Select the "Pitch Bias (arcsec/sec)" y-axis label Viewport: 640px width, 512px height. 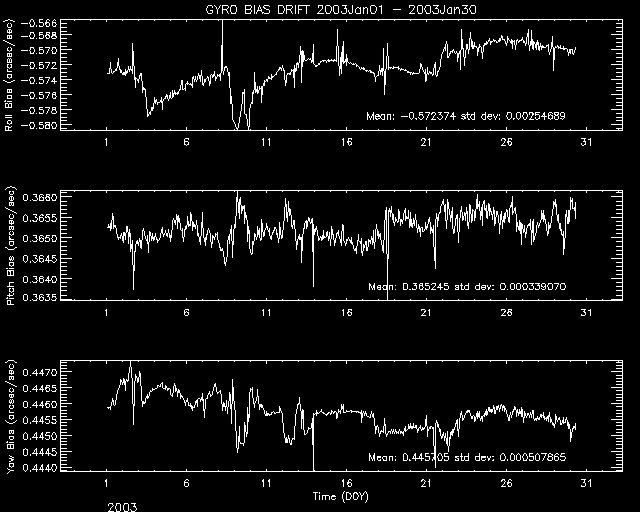pyautogui.click(x=10, y=247)
